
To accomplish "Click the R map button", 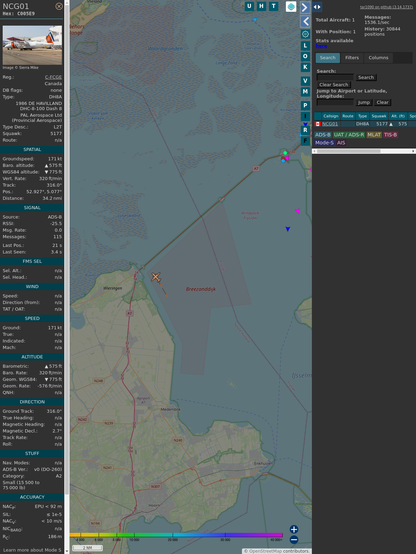I will pos(305,130).
